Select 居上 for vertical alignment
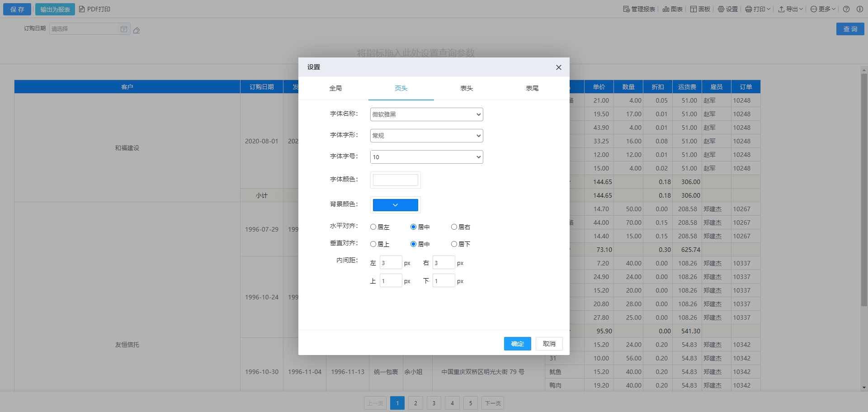Image resolution: width=868 pixels, height=412 pixels. pyautogui.click(x=373, y=244)
